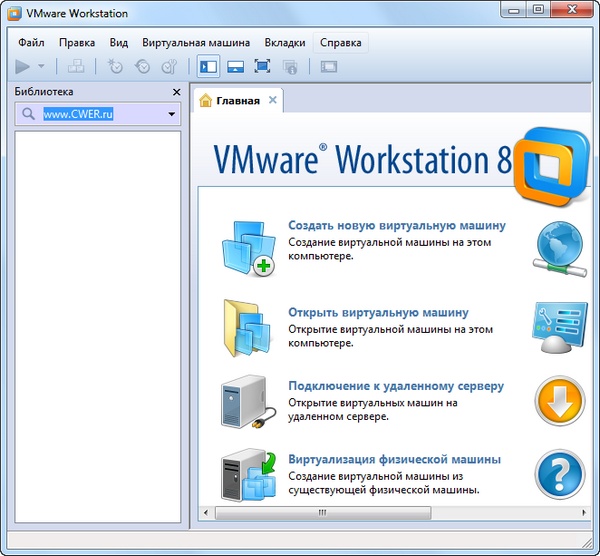Viewport: 600px width, 556px height.
Task: Open the Файл menu
Action: pyautogui.click(x=31, y=43)
